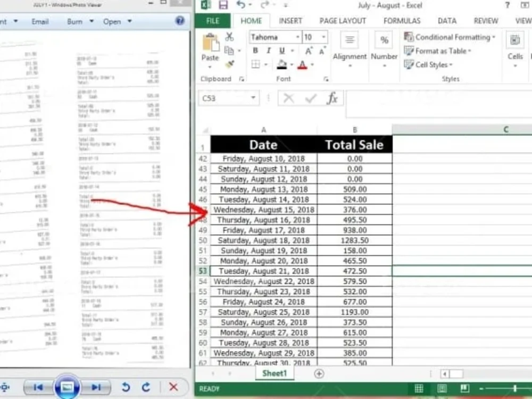The image size is (532, 399).
Task: Click the Copy icon in Clipboard group
Action: 229,51
